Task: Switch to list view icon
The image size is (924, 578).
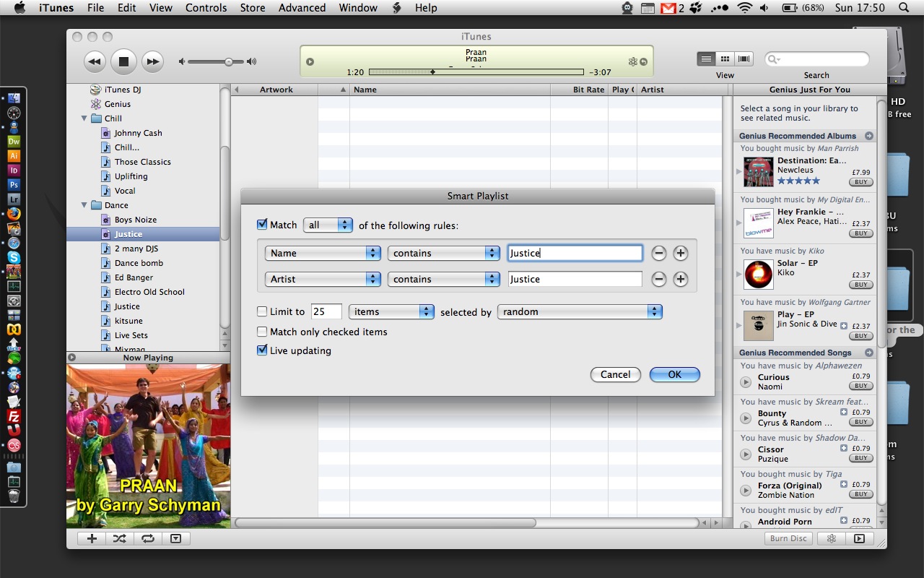Action: 707,59
